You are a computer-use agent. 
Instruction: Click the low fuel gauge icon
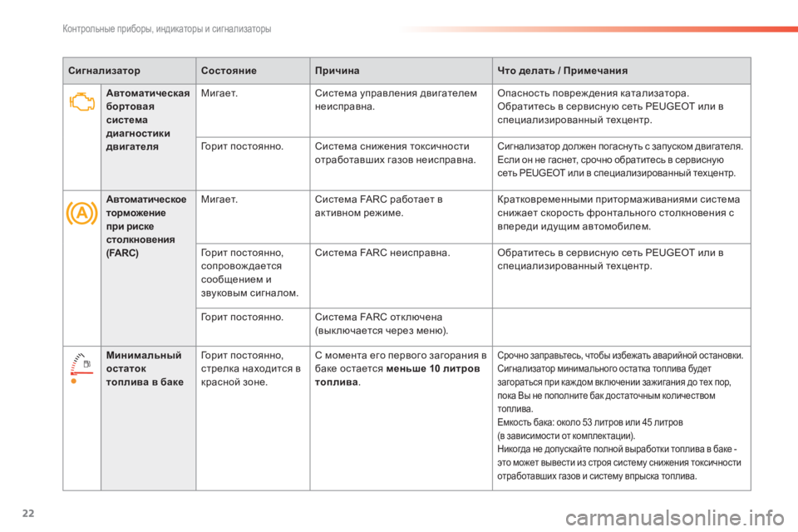[x=81, y=367]
